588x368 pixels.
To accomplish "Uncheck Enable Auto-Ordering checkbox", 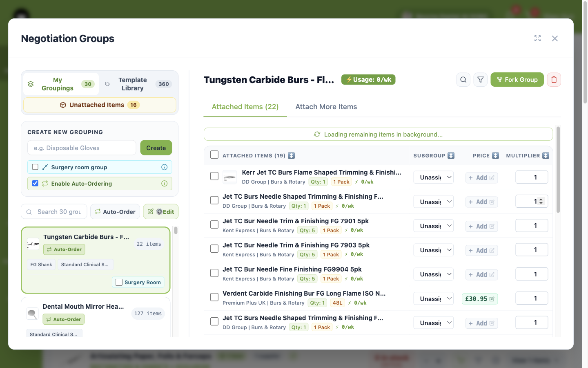I will point(35,183).
